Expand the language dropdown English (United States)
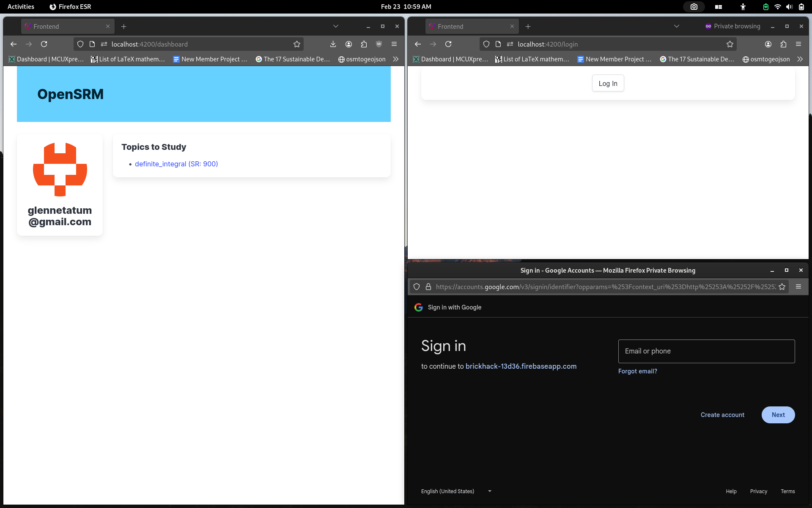 point(456,491)
